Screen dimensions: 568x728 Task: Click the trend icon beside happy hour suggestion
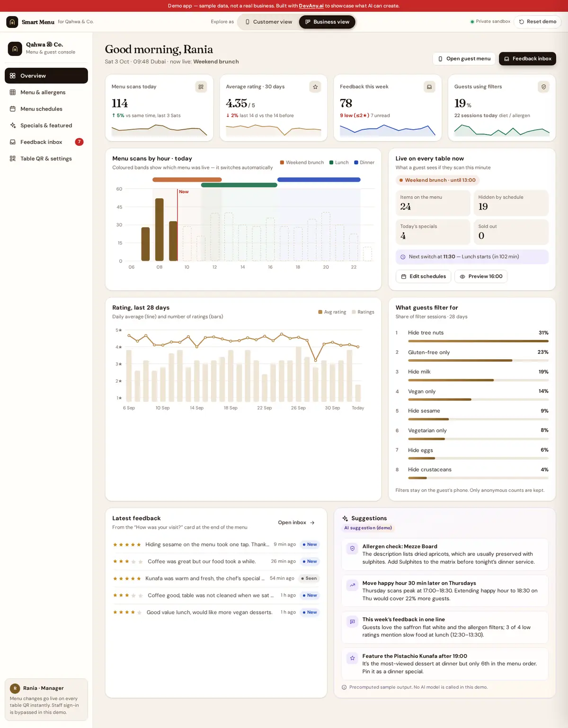tap(352, 586)
